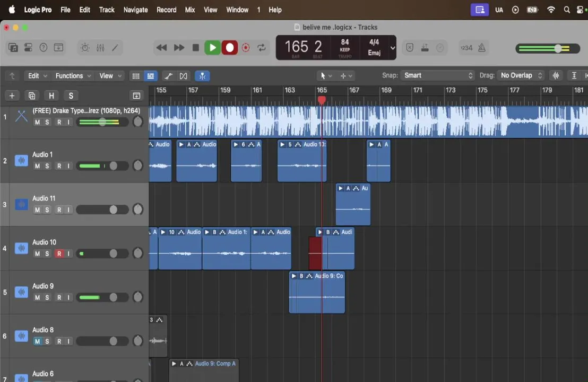
Task: Open the Record menu
Action: point(166,10)
